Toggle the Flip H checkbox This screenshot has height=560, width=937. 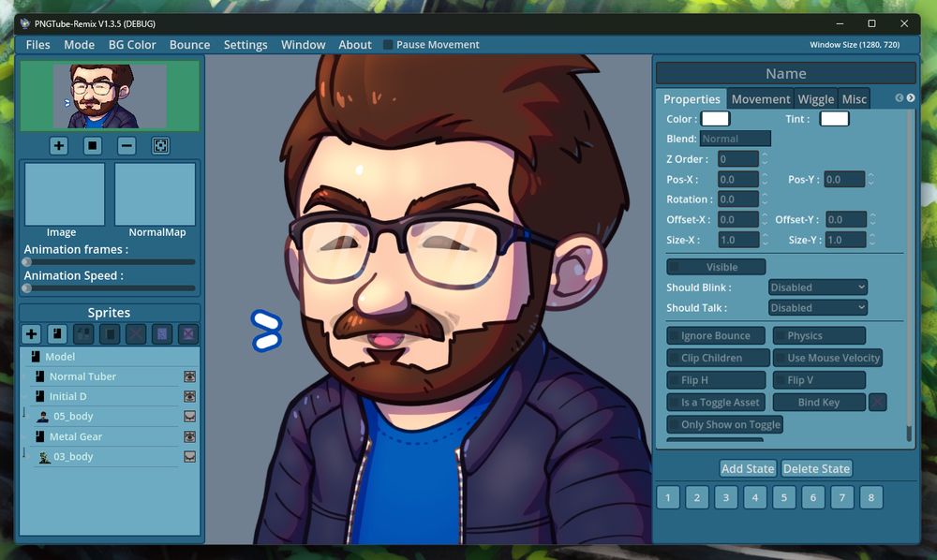(x=716, y=380)
